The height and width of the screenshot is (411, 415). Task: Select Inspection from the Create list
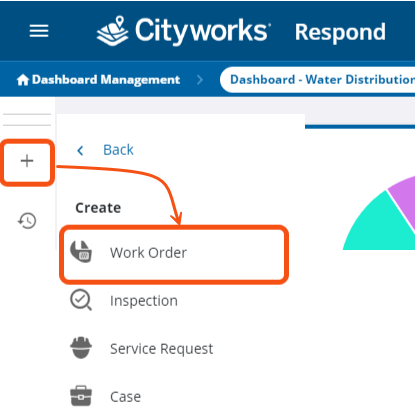tap(144, 301)
